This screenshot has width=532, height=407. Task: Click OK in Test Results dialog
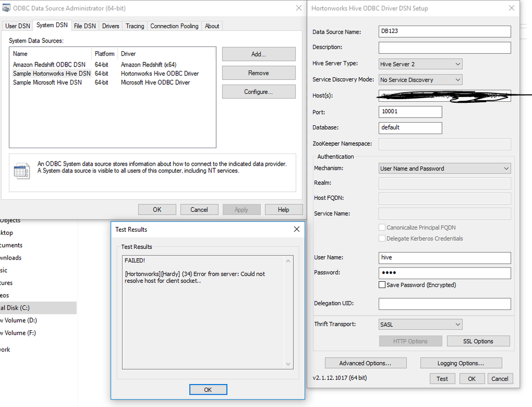[x=208, y=390]
